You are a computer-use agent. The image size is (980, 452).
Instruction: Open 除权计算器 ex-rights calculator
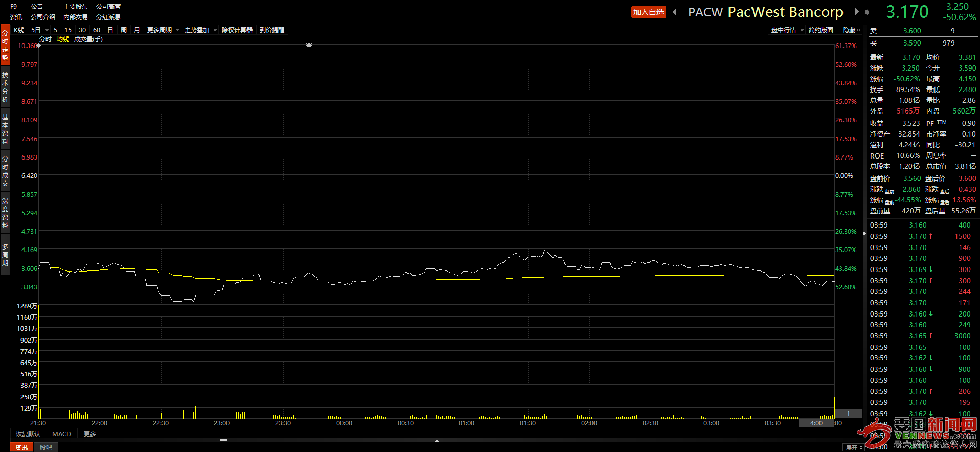tap(237, 30)
